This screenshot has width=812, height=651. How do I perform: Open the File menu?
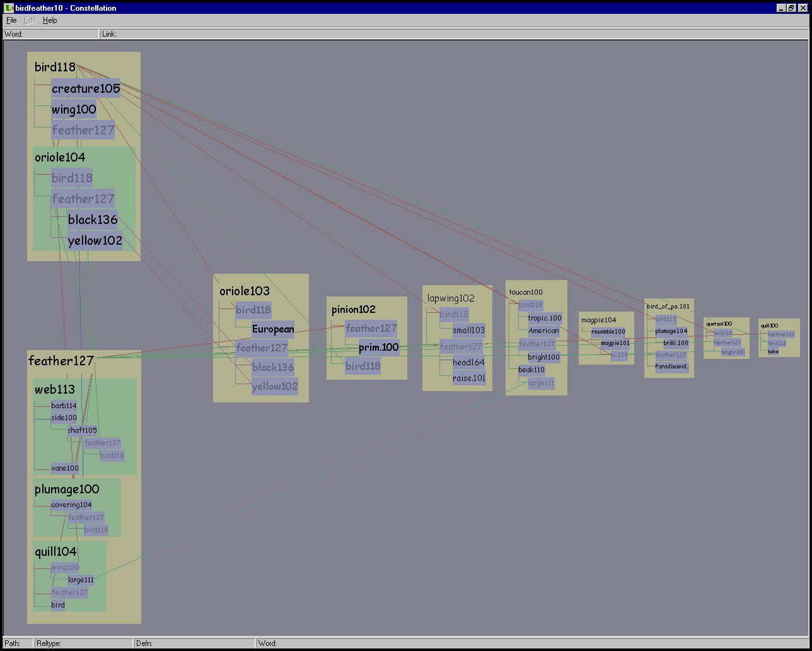pyautogui.click(x=11, y=20)
